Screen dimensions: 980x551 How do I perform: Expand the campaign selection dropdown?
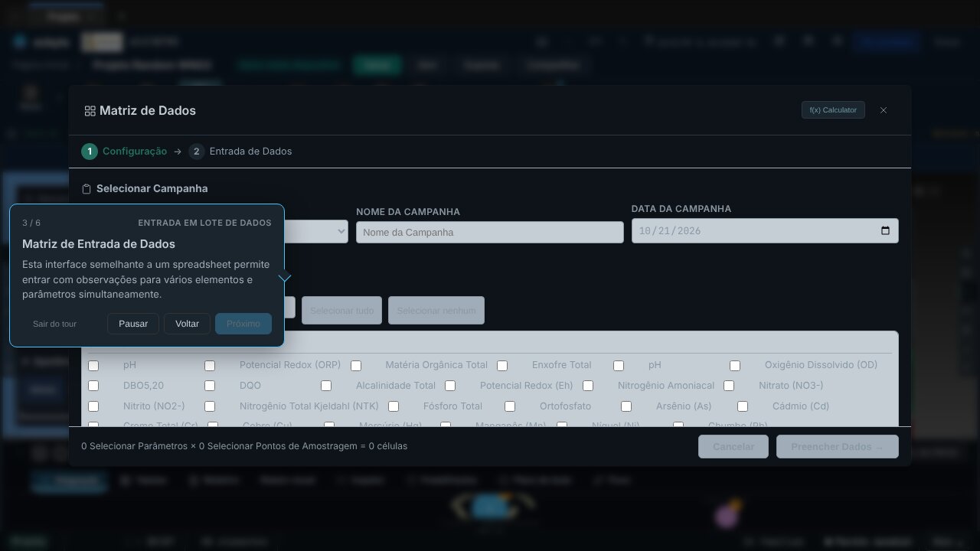pyautogui.click(x=315, y=232)
